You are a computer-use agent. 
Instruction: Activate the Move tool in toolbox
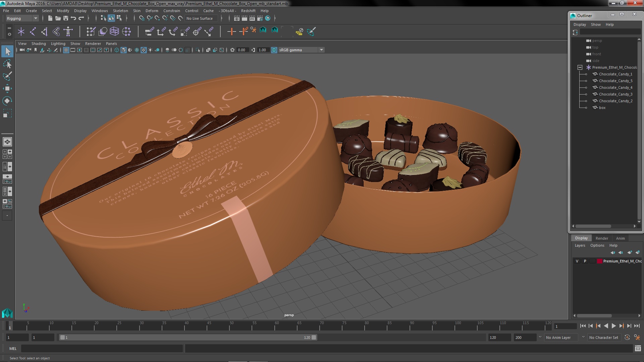(x=7, y=88)
